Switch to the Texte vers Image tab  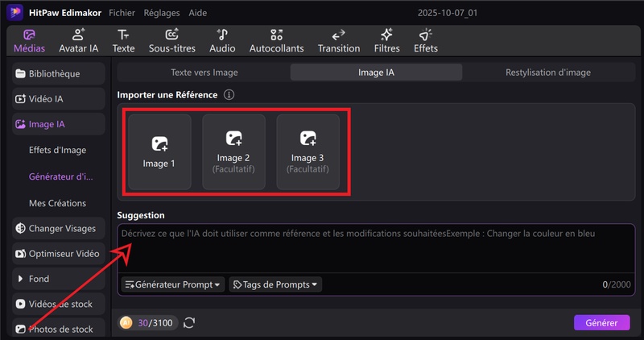(x=204, y=73)
